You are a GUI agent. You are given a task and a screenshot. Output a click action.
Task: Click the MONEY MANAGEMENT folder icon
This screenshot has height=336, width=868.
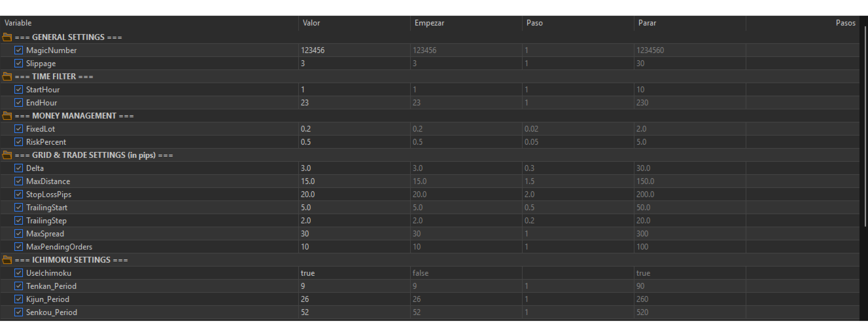pos(7,116)
